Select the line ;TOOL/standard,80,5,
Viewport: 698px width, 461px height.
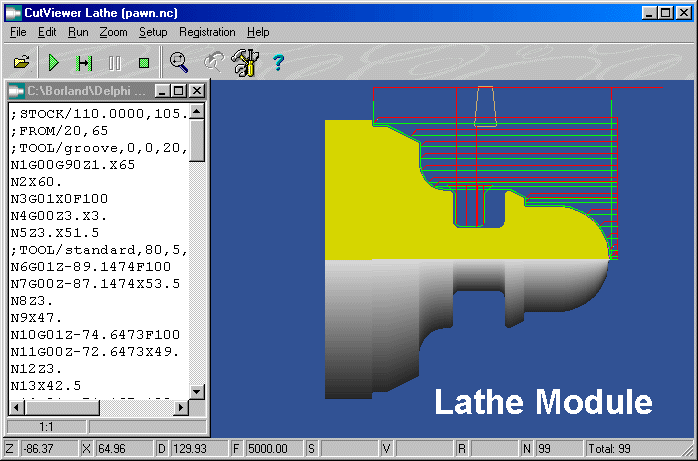99,249
